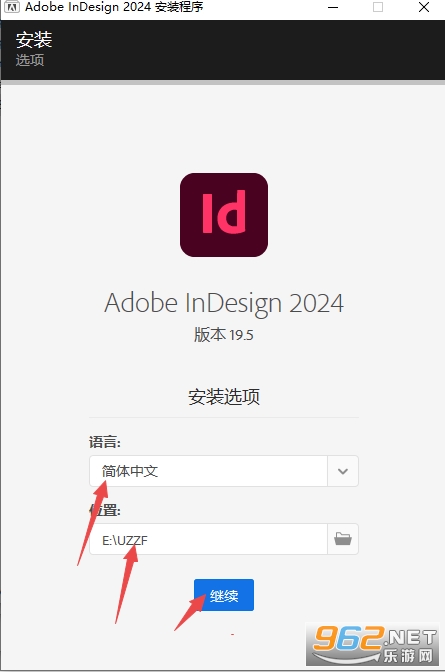The image size is (445, 672).
Task: Minimize the installer window
Action: 333,7
